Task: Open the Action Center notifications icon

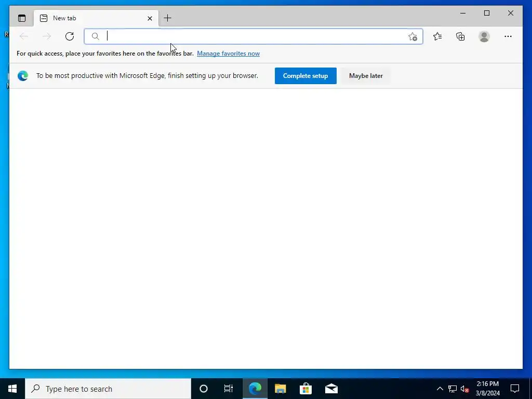Action: pyautogui.click(x=515, y=389)
